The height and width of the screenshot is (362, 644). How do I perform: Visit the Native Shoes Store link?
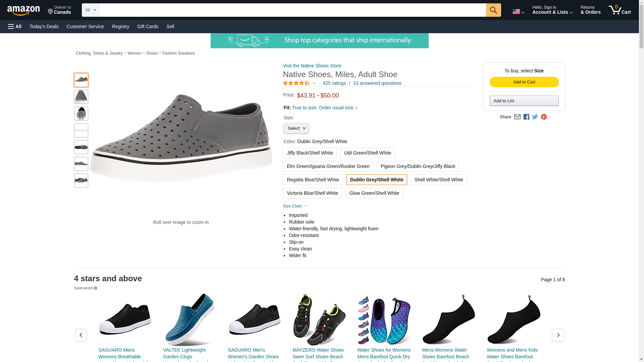click(x=312, y=66)
